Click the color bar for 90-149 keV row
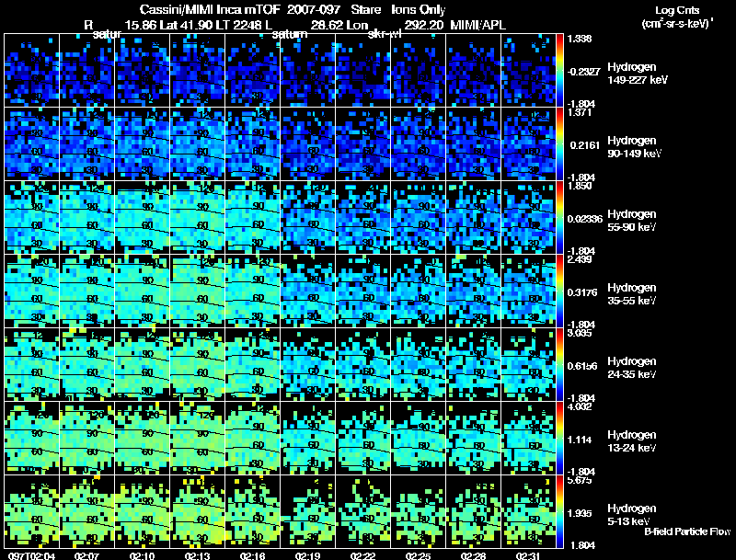This screenshot has height=560, width=736. tap(559, 144)
